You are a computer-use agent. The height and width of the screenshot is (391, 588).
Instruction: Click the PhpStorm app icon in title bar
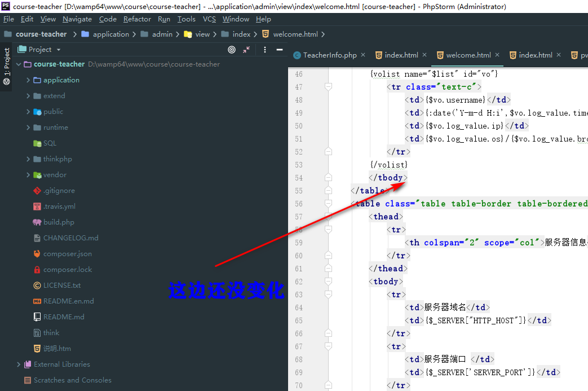point(6,6)
